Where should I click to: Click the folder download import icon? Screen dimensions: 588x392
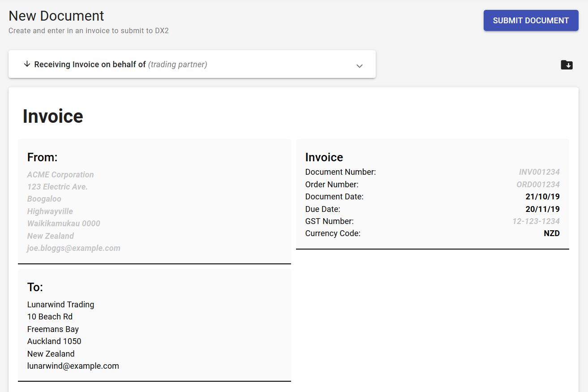pos(567,65)
